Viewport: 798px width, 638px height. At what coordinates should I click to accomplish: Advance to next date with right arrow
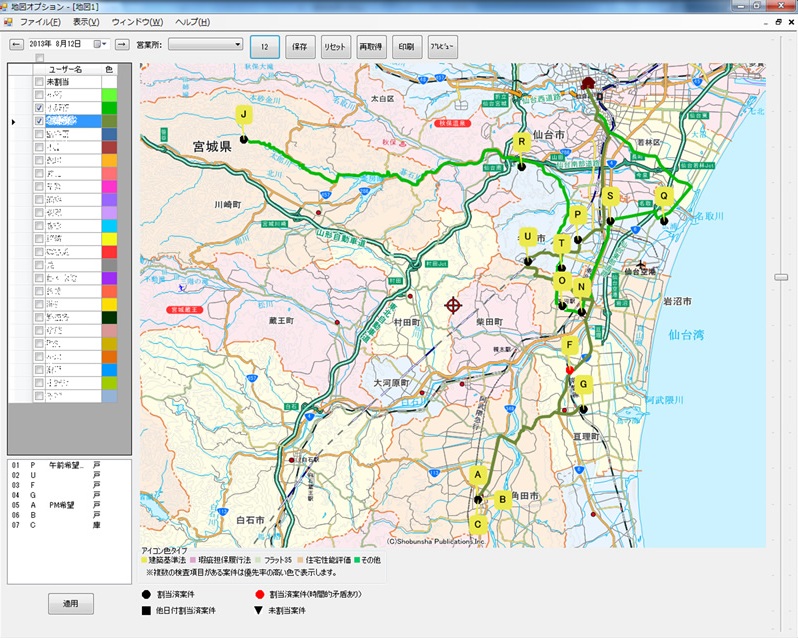[x=121, y=45]
